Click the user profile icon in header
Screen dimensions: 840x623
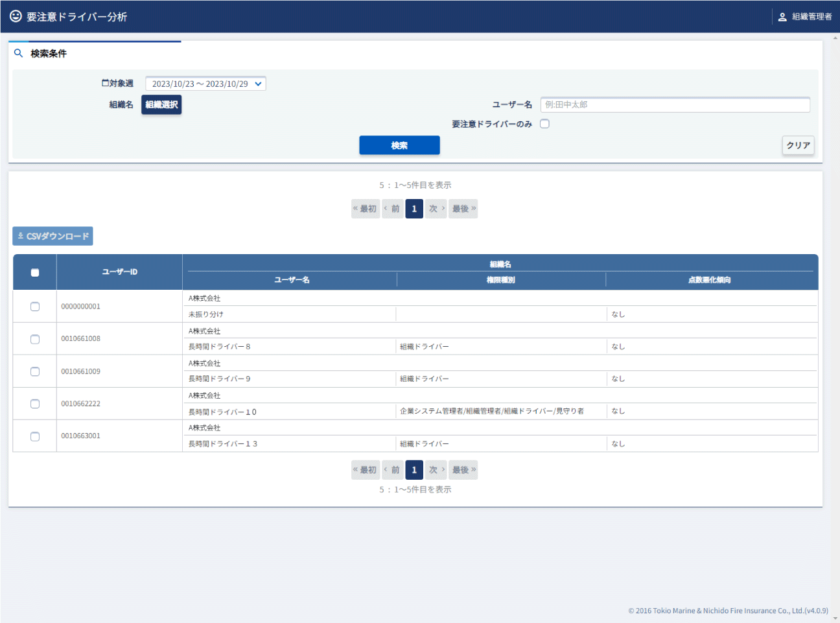[782, 17]
